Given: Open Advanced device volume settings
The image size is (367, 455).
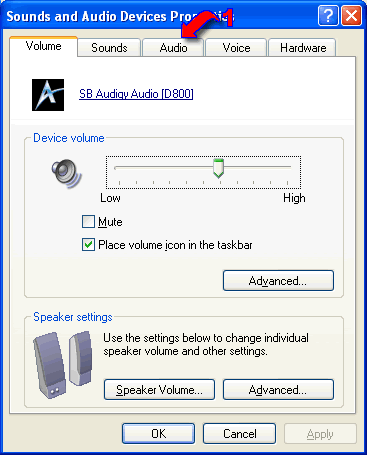Looking at the screenshot, I should (278, 281).
